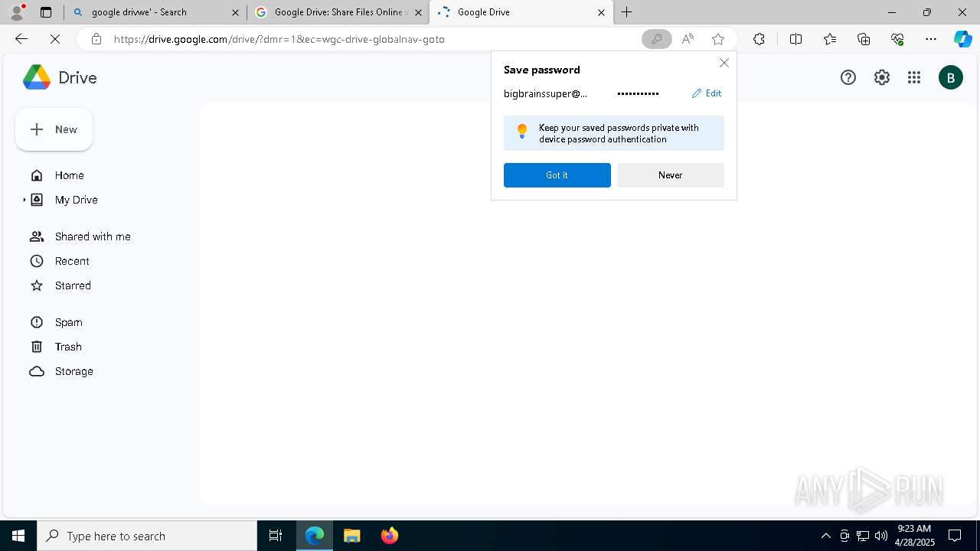
Task: Open the Trash section
Action: (68, 347)
